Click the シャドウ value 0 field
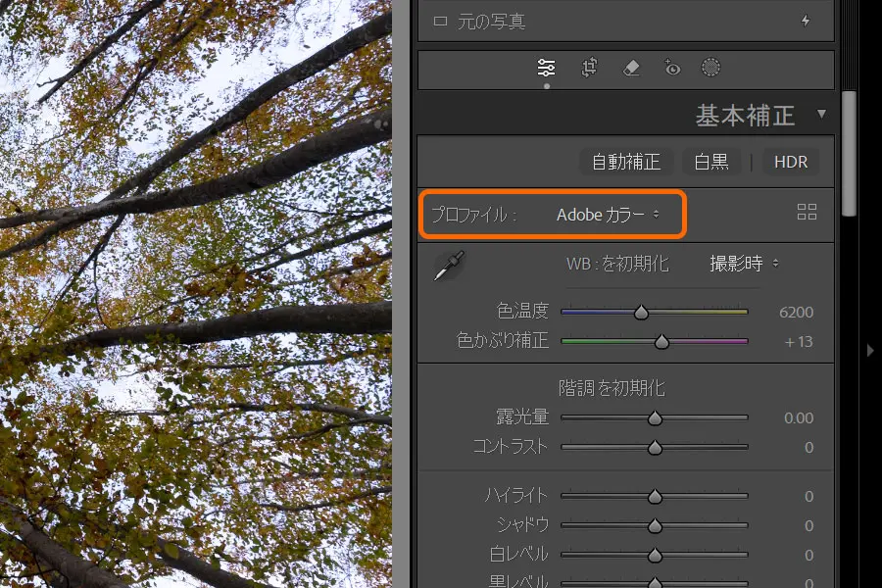 click(808, 525)
